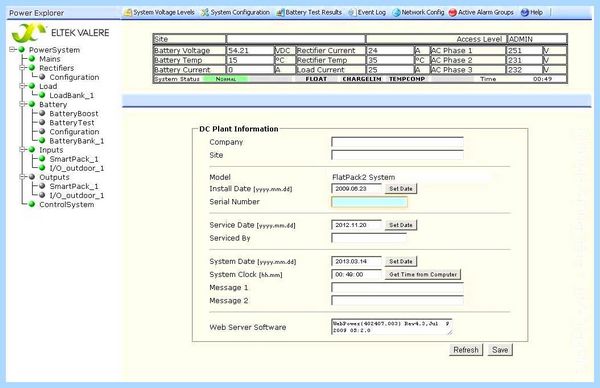Select Configuration under Rectifiers
600x388 pixels.
pyautogui.click(x=74, y=77)
